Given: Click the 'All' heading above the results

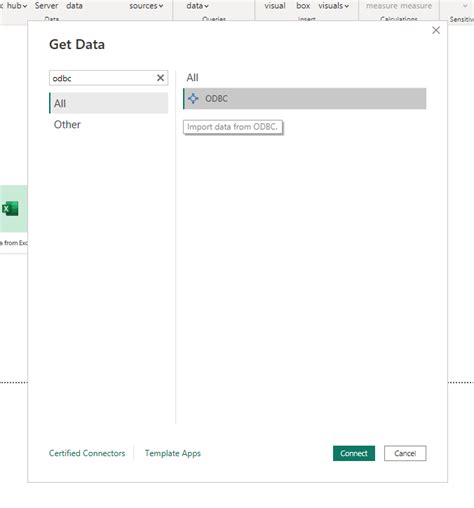Looking at the screenshot, I should point(192,78).
